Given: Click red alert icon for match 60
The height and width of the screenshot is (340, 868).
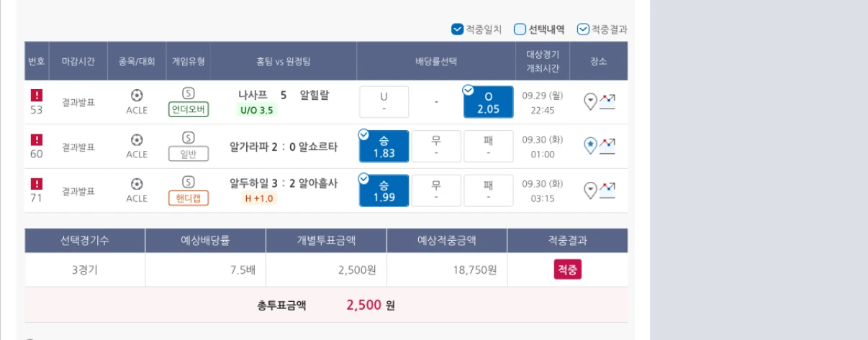Looking at the screenshot, I should point(37,139).
